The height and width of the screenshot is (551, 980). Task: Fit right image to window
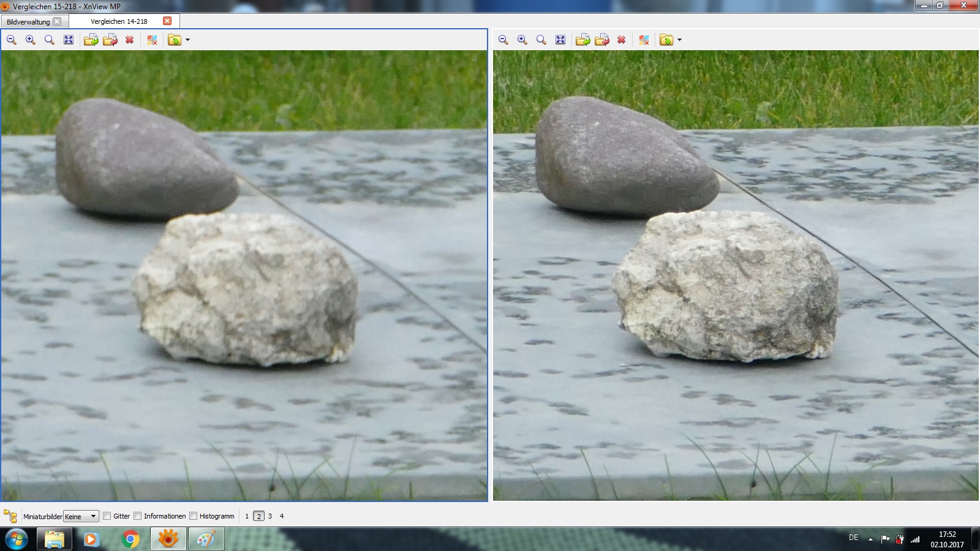pos(560,40)
